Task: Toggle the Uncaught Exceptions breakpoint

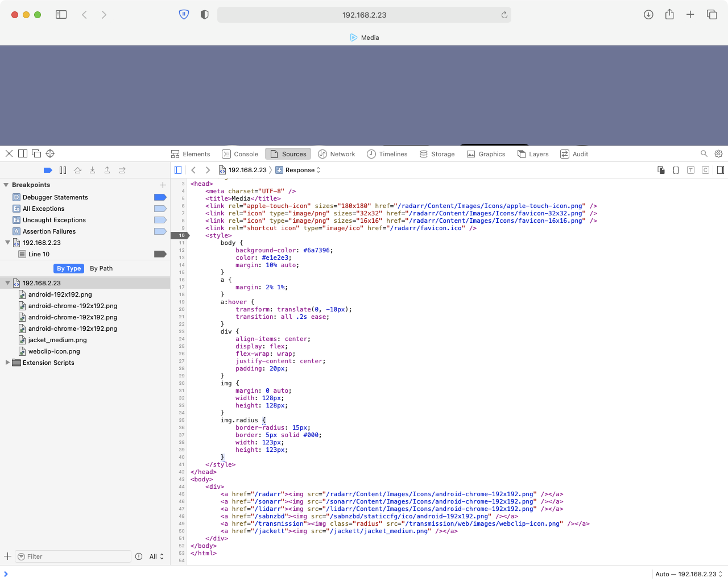Action: pos(160,220)
